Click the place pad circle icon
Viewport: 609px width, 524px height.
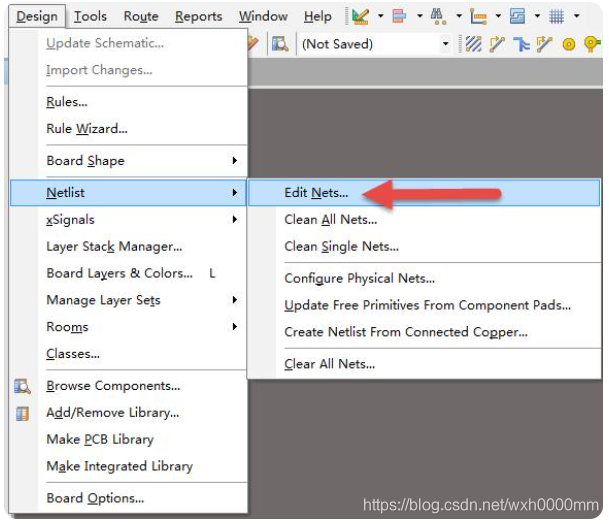[569, 44]
